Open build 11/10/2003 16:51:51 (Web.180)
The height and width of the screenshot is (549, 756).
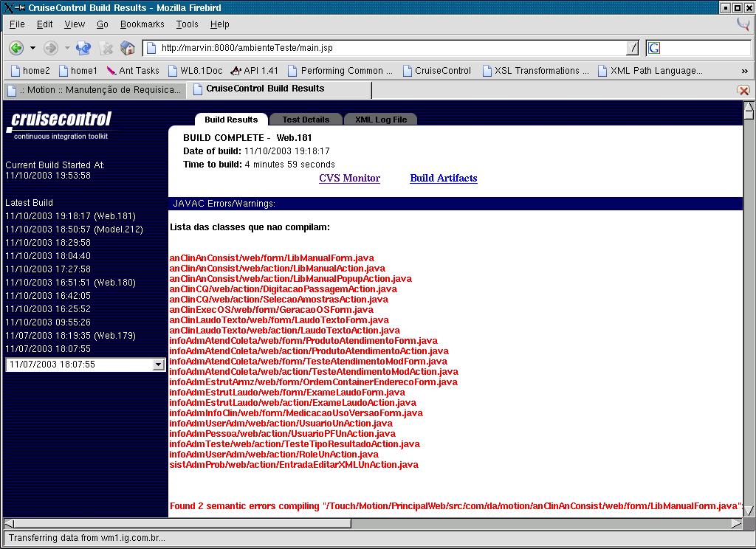click(70, 283)
